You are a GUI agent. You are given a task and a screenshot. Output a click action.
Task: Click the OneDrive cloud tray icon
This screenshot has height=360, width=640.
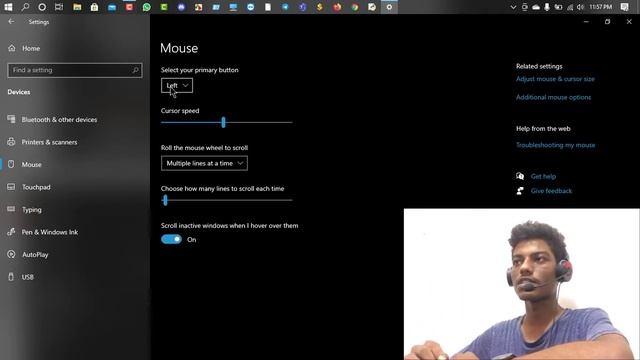pos(536,7)
